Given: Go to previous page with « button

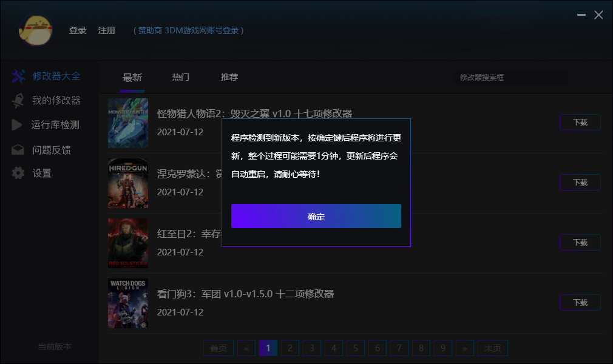Looking at the screenshot, I should tap(246, 348).
